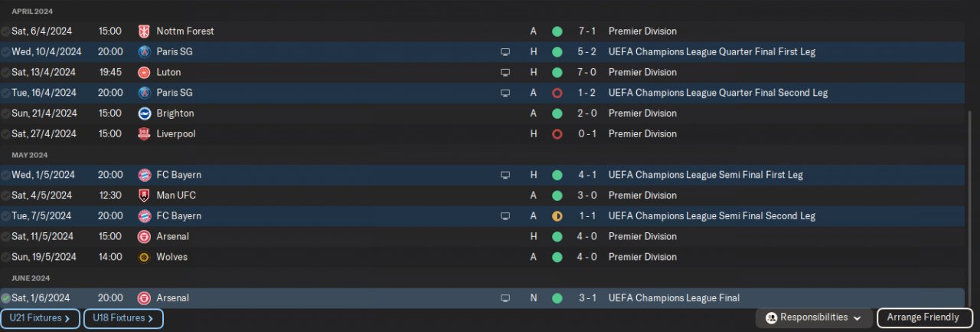Toggle checkmark beside Wed, 1/5/2024 fixture
The height and width of the screenshot is (332, 980).
point(5,175)
